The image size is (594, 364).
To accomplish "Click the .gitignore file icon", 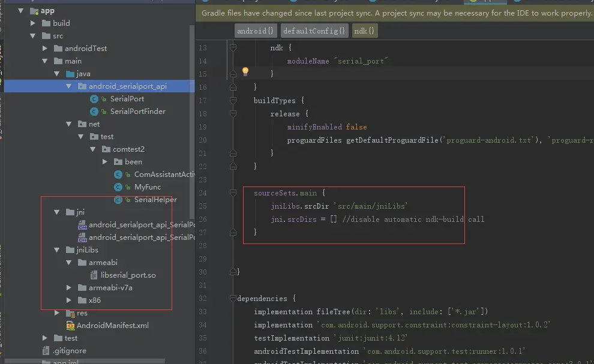I will (46, 351).
